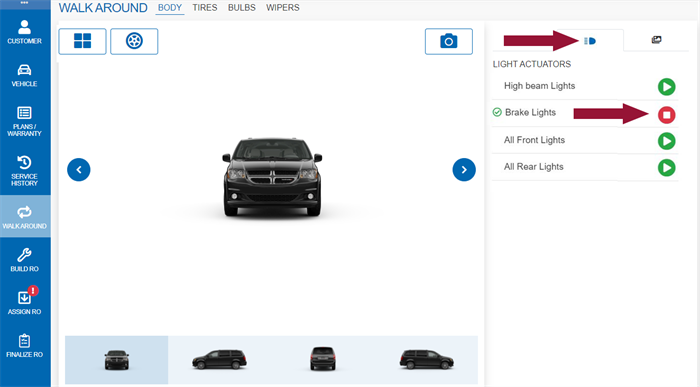
Task: Open the Customer section in sidebar
Action: tap(25, 32)
